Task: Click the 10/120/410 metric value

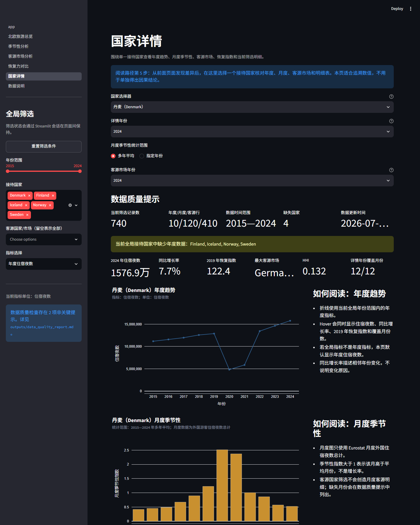Action: coord(193,223)
